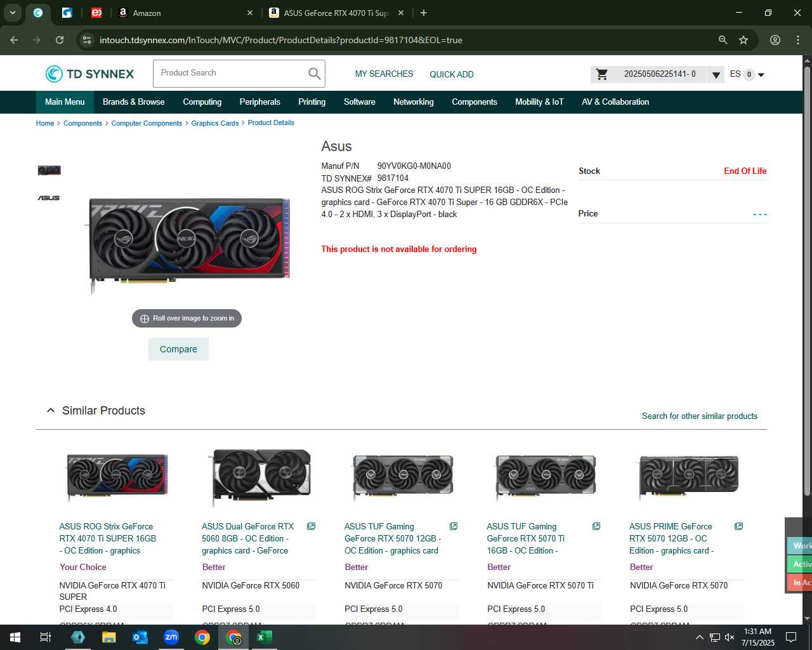Viewport: 812px width, 650px height.
Task: Switch to the Amazon browser tab
Action: pyautogui.click(x=186, y=13)
